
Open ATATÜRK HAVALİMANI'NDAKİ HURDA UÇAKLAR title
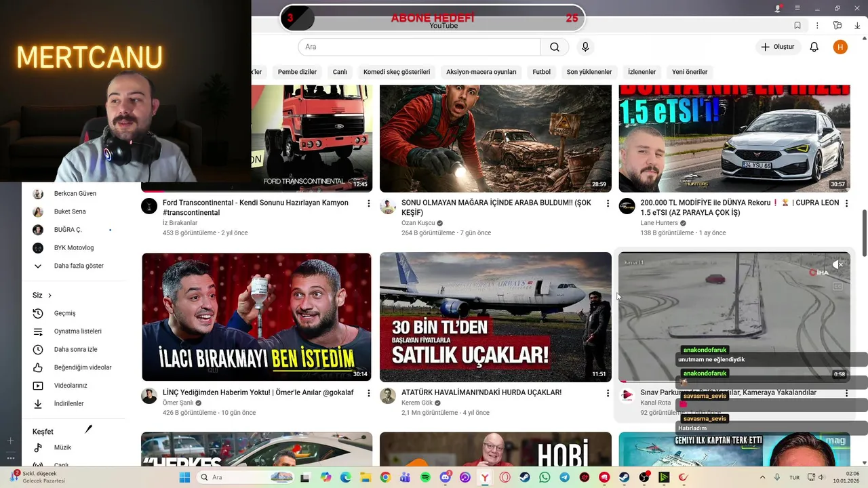(x=481, y=392)
